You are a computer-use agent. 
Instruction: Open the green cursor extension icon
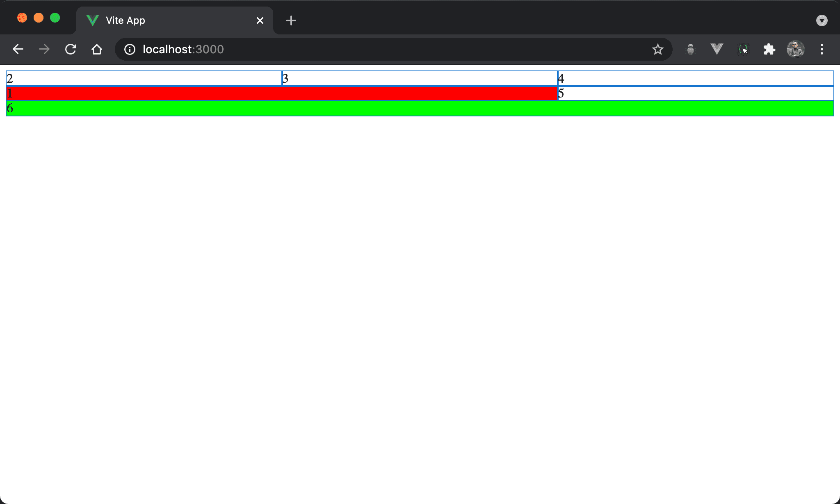point(743,50)
